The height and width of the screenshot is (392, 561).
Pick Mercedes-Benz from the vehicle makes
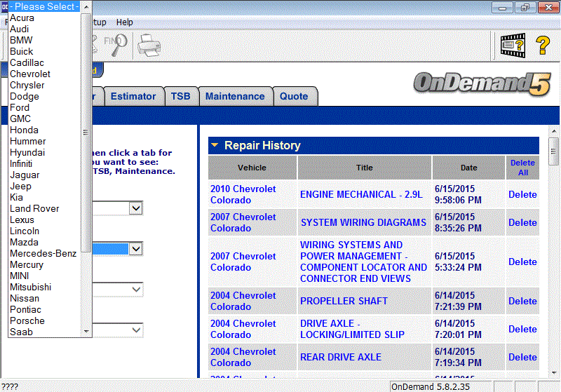43,253
